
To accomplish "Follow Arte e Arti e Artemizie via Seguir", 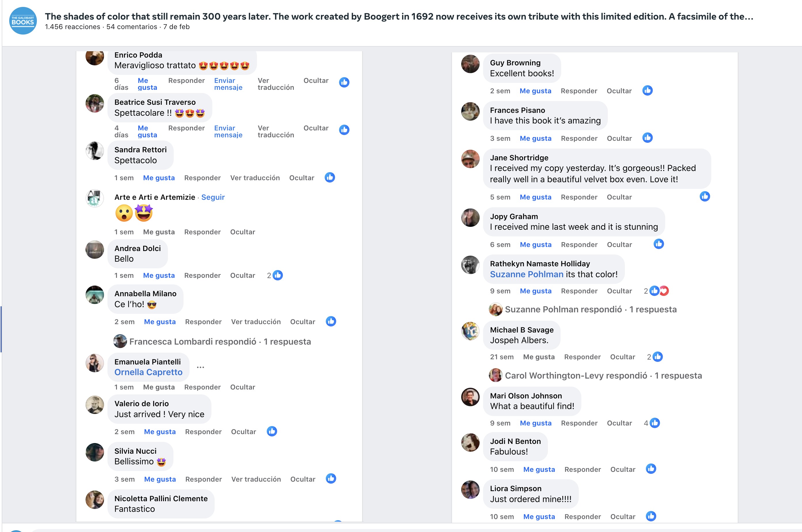I will [213, 197].
